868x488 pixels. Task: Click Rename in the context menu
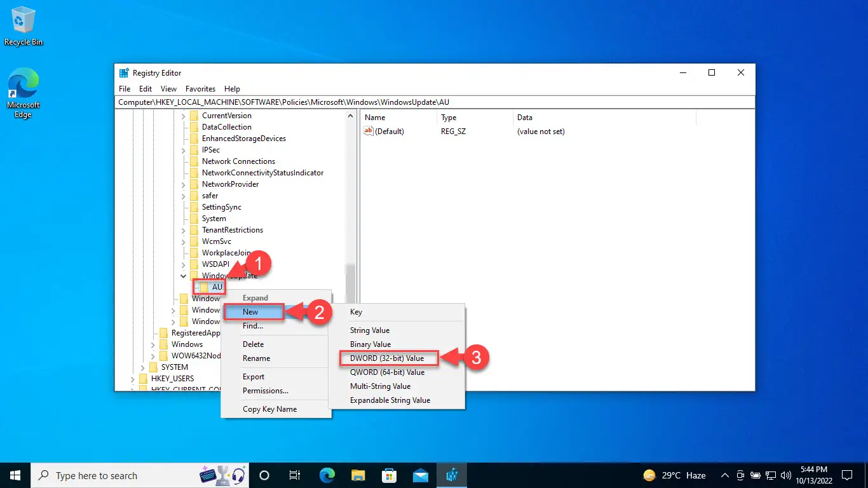[276, 358]
